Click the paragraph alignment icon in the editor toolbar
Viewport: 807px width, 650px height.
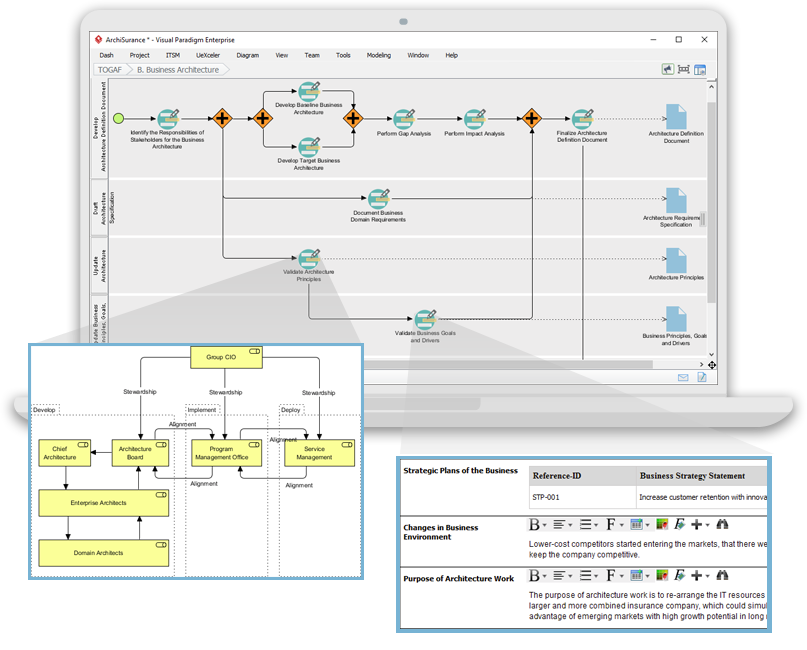(x=557, y=525)
